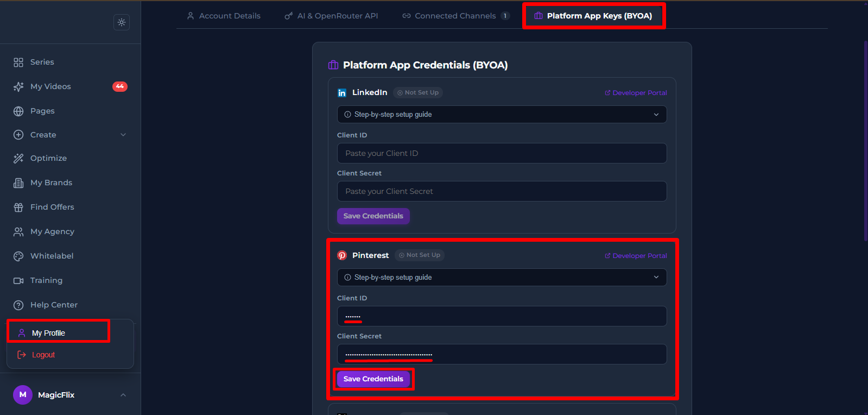Image resolution: width=868 pixels, height=415 pixels.
Task: Click the Find Offers gift icon
Action: [x=18, y=207]
